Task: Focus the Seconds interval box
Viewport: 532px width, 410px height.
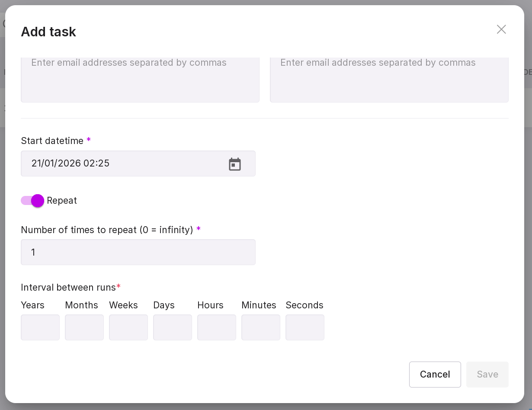Action: pos(305,327)
